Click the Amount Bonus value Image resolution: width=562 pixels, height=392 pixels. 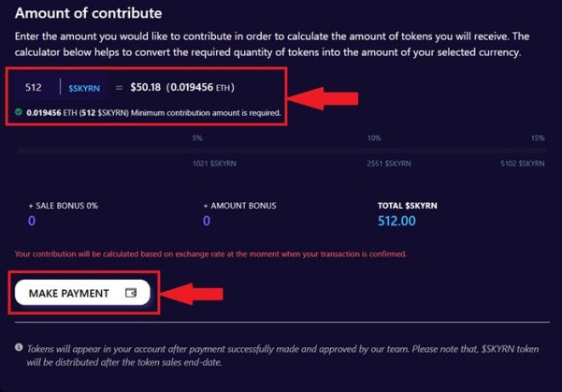click(x=207, y=222)
